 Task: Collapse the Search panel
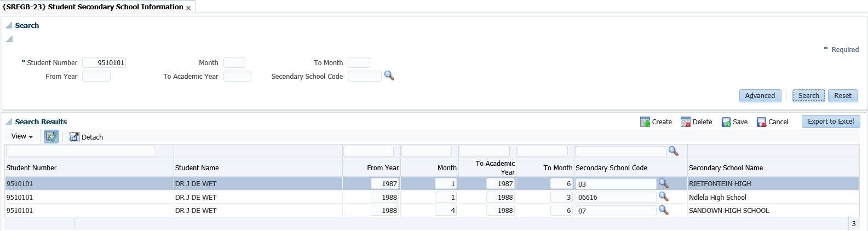point(9,25)
